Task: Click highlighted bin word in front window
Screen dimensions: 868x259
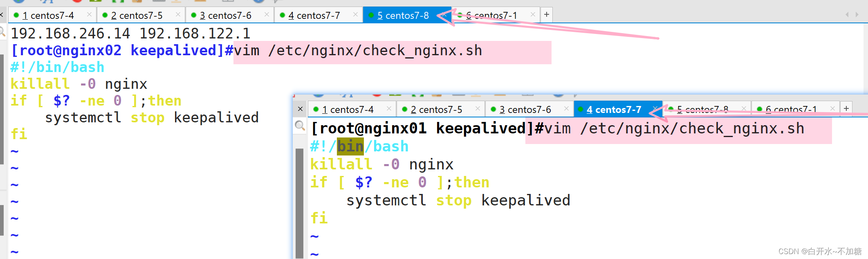Action: pos(350,146)
